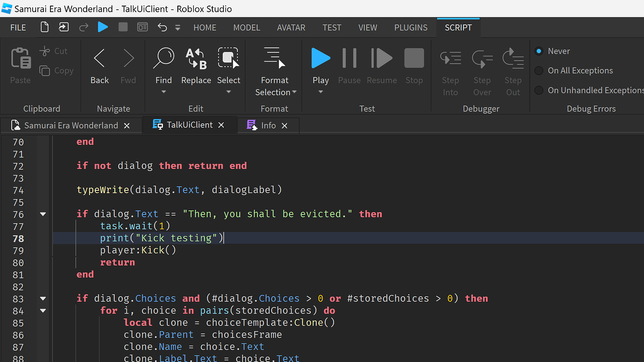Click line number 81 in the gutter

point(18,275)
